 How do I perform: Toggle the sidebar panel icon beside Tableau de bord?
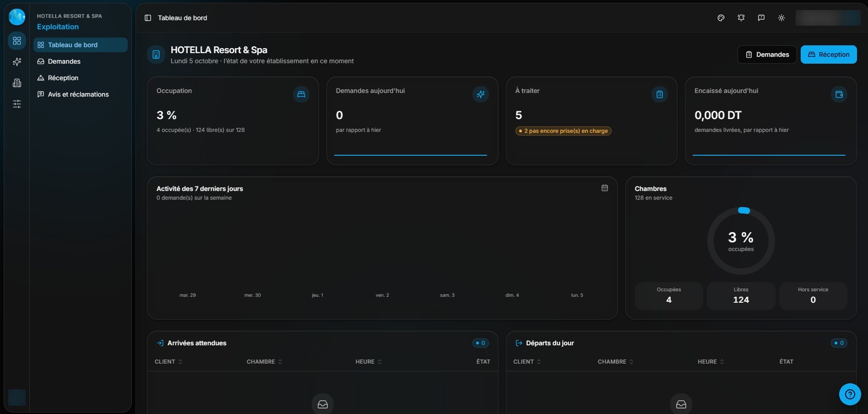148,18
